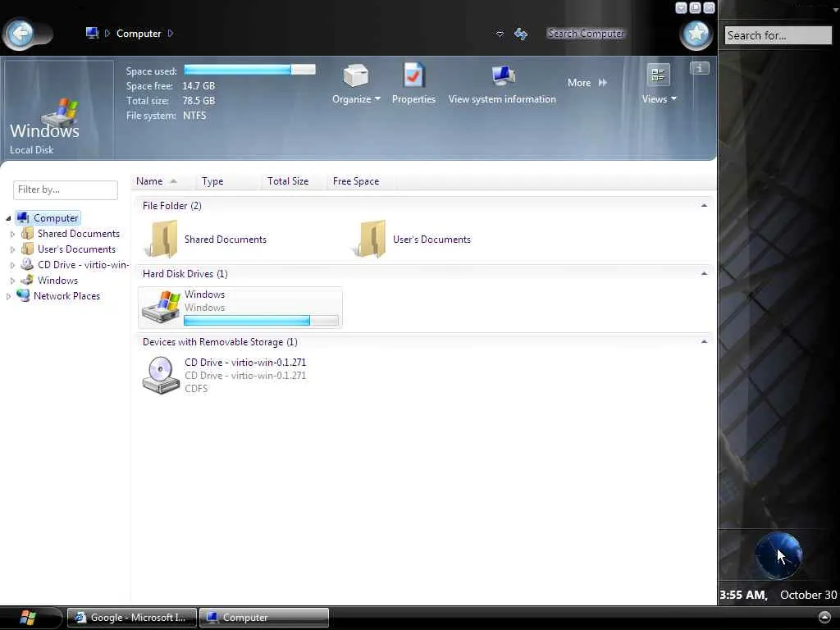840x630 pixels.
Task: Click the Organize cube icon
Action: click(356, 75)
